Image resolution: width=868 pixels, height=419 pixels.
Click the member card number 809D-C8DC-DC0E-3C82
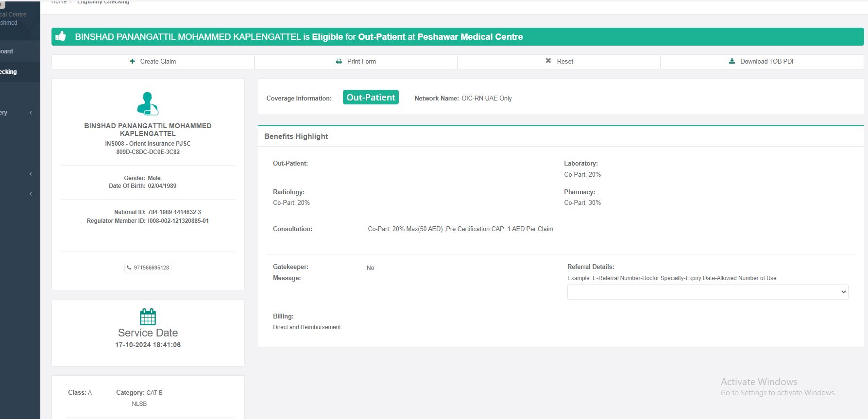tap(148, 152)
